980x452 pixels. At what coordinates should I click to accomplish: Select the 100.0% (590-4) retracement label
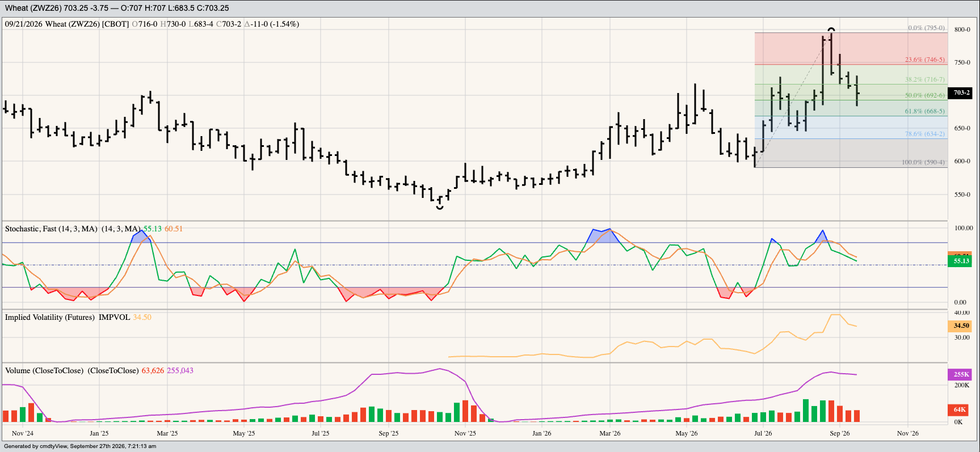[x=923, y=162]
